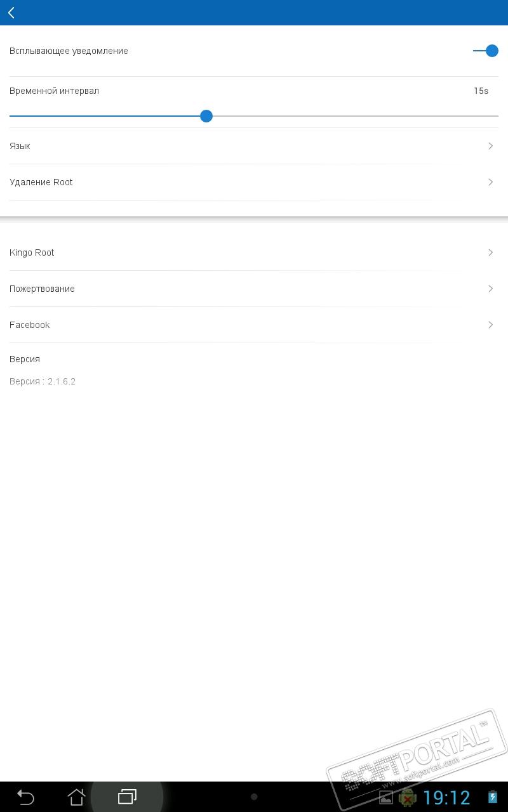508x812 pixels.
Task: Tap the 19:12 clock in status bar
Action: (446, 797)
